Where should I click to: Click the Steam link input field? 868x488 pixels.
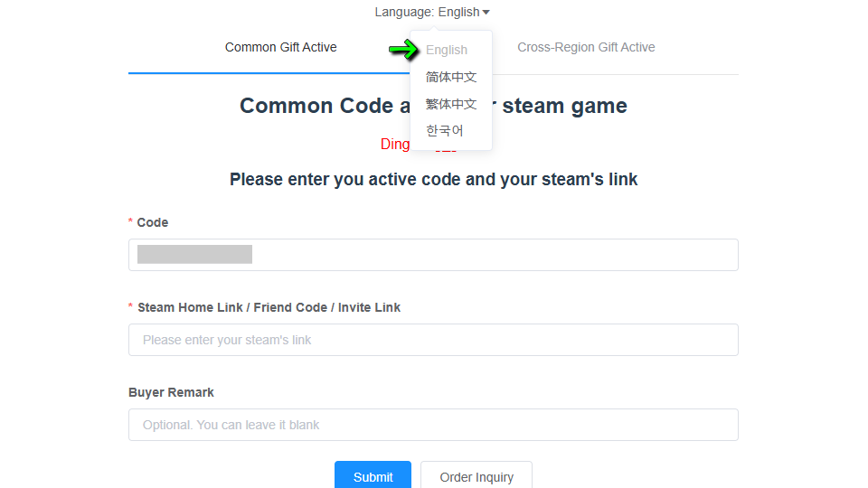point(433,340)
